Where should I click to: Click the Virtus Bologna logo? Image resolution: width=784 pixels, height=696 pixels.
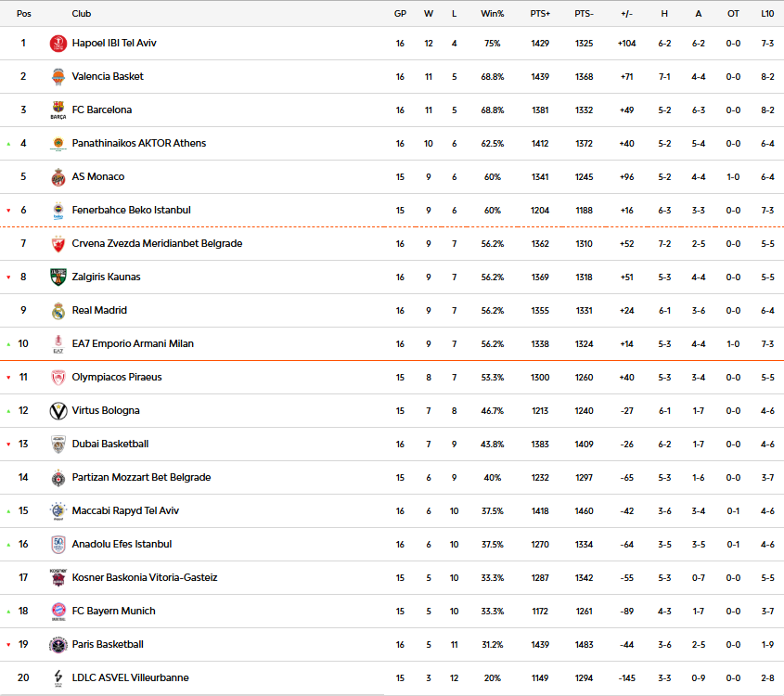tap(58, 411)
